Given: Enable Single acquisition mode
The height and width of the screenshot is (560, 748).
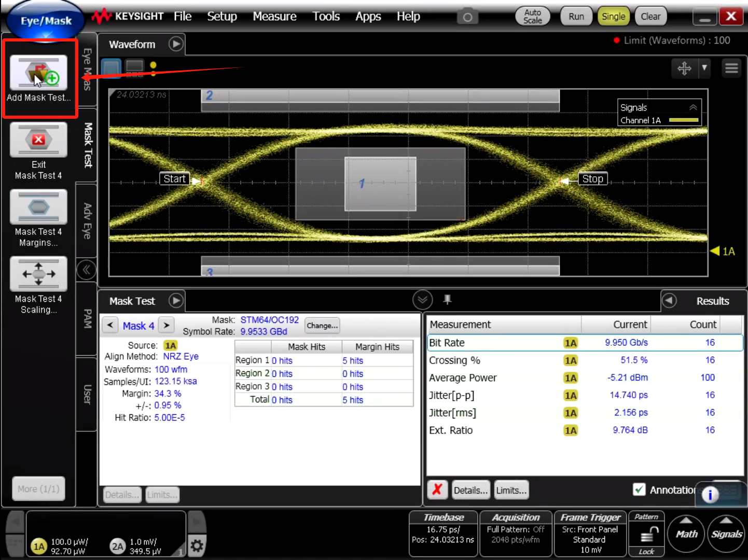Looking at the screenshot, I should click(613, 16).
